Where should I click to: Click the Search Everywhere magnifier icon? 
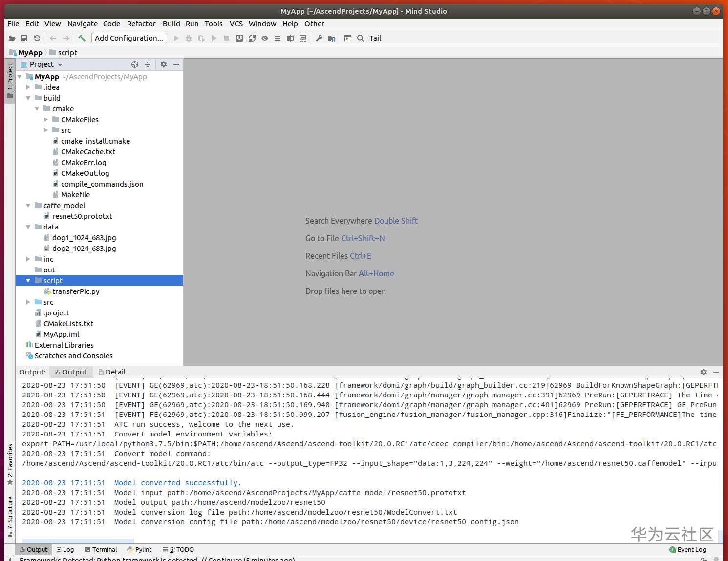click(x=361, y=38)
